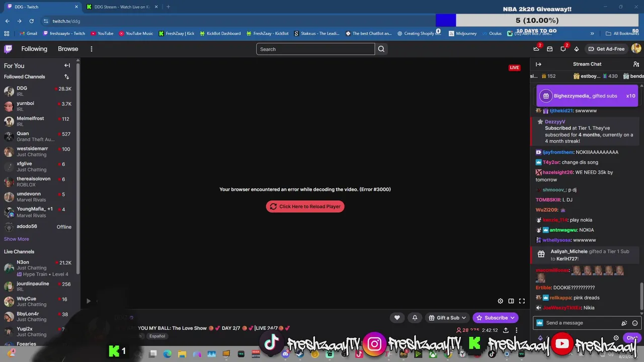
Task: Open the Twitch home logo
Action: [8, 49]
